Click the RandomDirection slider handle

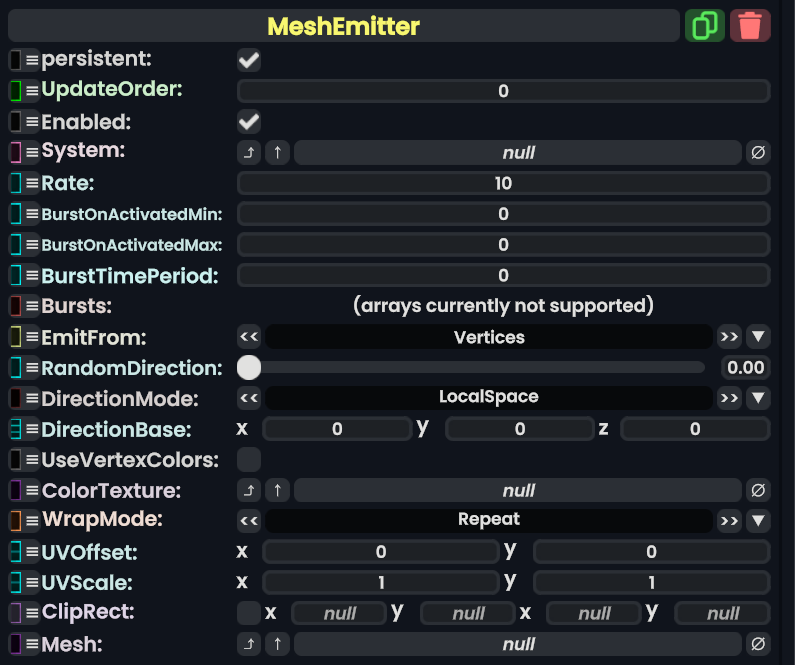(x=249, y=368)
